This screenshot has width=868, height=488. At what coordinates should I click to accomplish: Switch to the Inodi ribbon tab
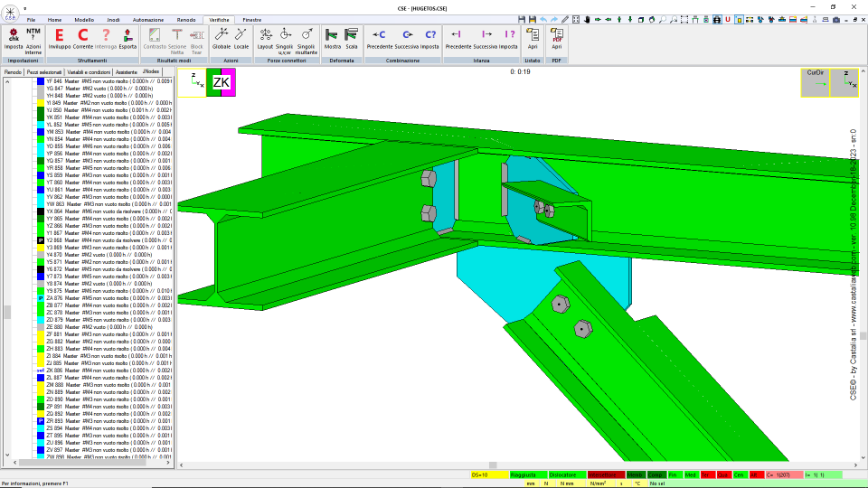coord(114,20)
